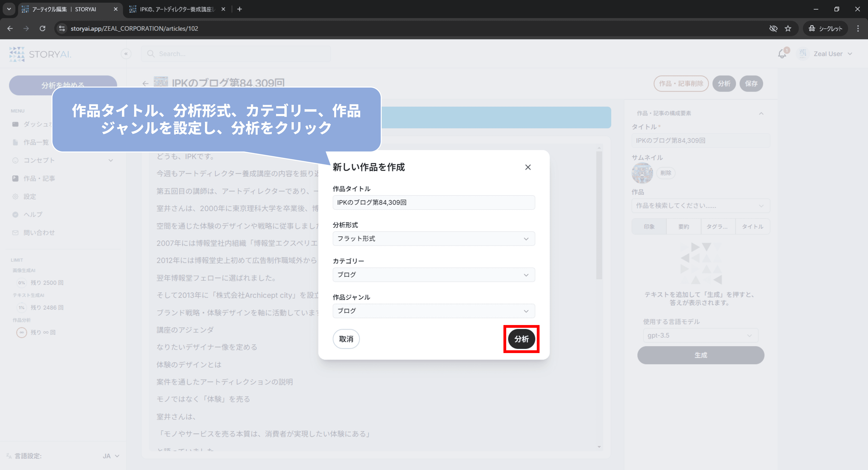
Task: Collapse the sidebar with double-chevron icon
Action: (126, 54)
